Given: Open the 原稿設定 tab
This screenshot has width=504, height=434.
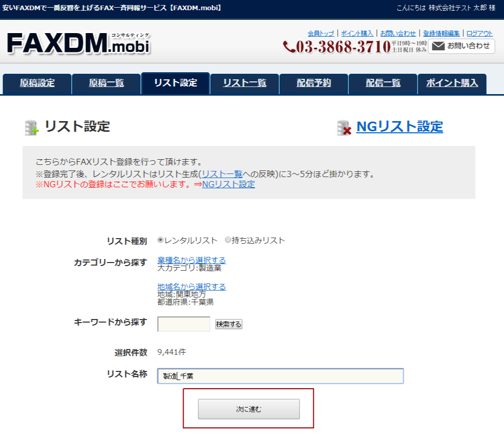Looking at the screenshot, I should point(37,83).
